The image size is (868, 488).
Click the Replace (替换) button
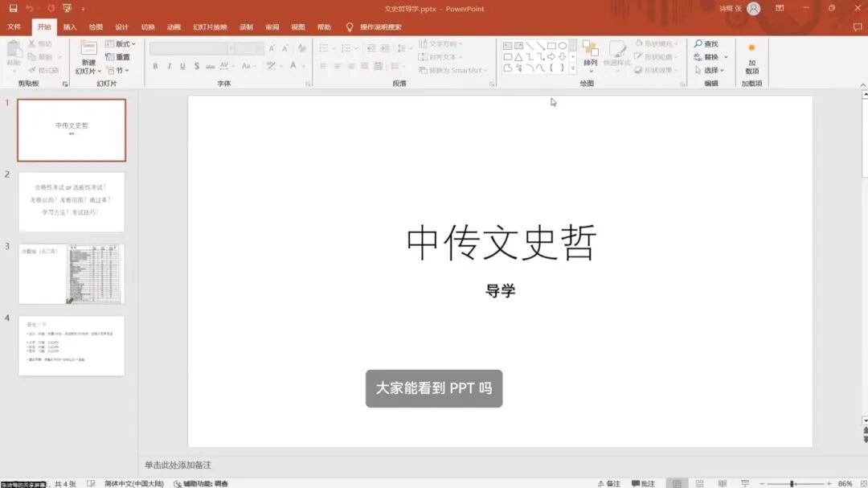[710, 57]
